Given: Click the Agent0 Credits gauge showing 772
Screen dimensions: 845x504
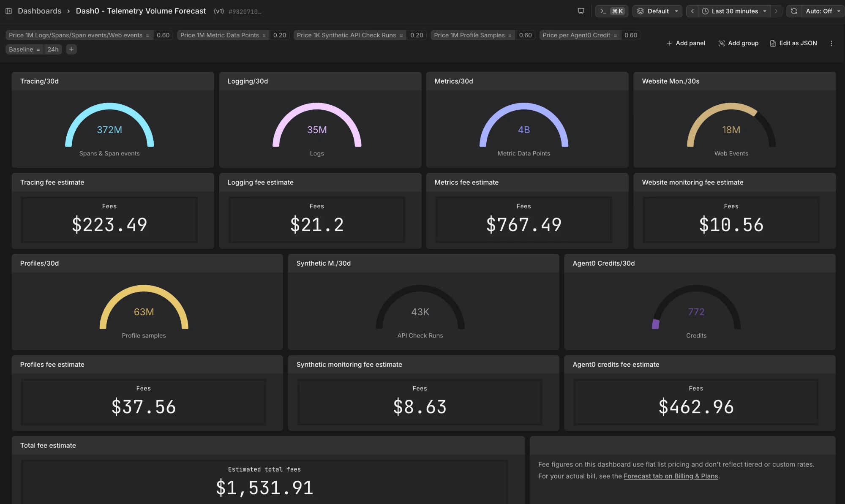Looking at the screenshot, I should (x=696, y=308).
